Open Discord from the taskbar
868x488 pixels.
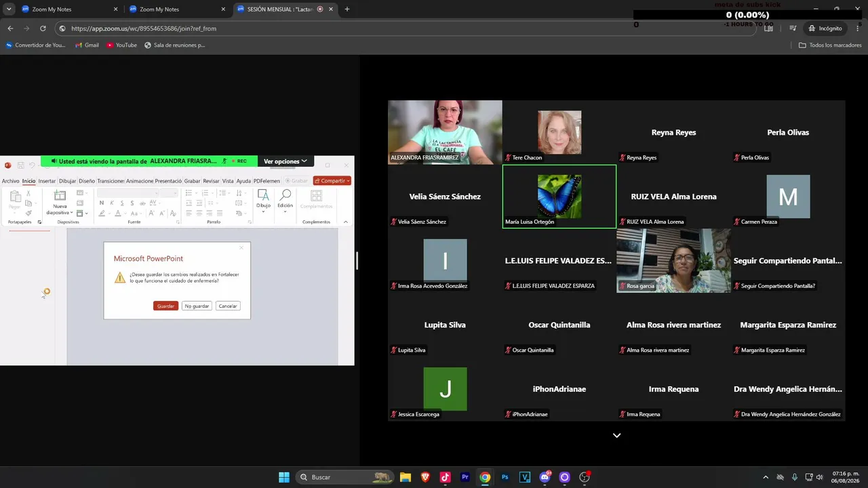[545, 477]
